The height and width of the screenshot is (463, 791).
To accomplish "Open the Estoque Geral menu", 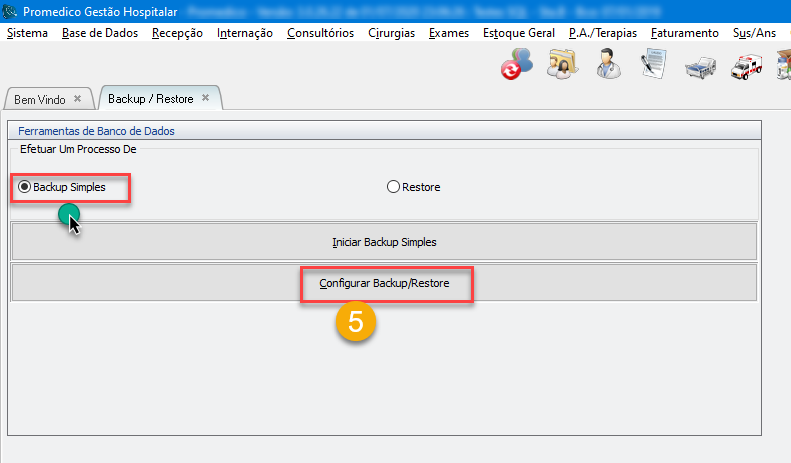I will pos(518,33).
